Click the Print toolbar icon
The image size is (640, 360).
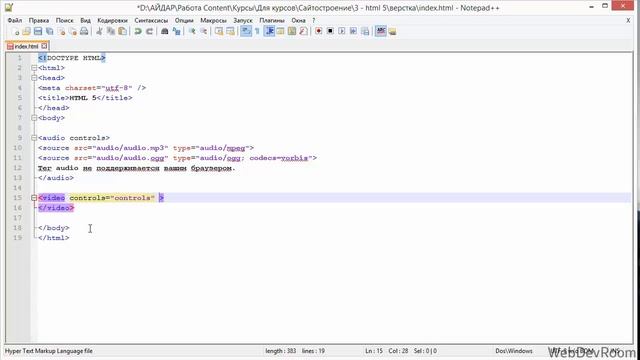[x=84, y=31]
